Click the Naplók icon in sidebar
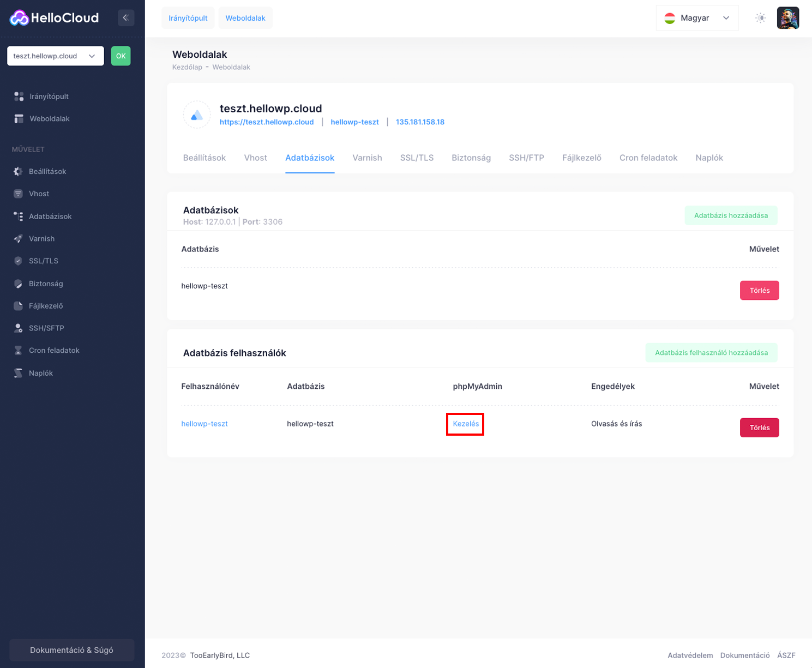 pos(19,373)
